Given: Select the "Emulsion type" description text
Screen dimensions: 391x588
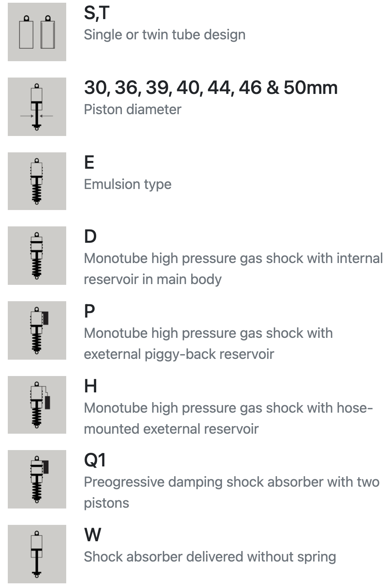Looking at the screenshot, I should pos(128,184).
